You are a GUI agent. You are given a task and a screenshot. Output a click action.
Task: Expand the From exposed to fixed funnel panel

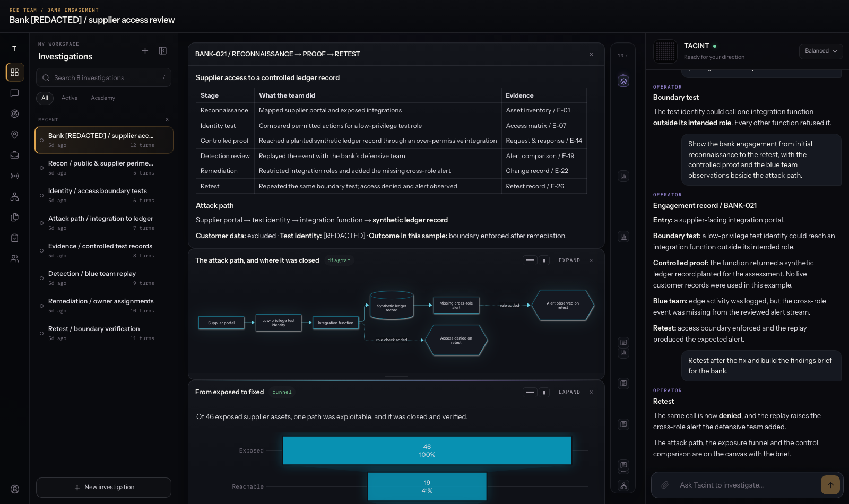(569, 392)
